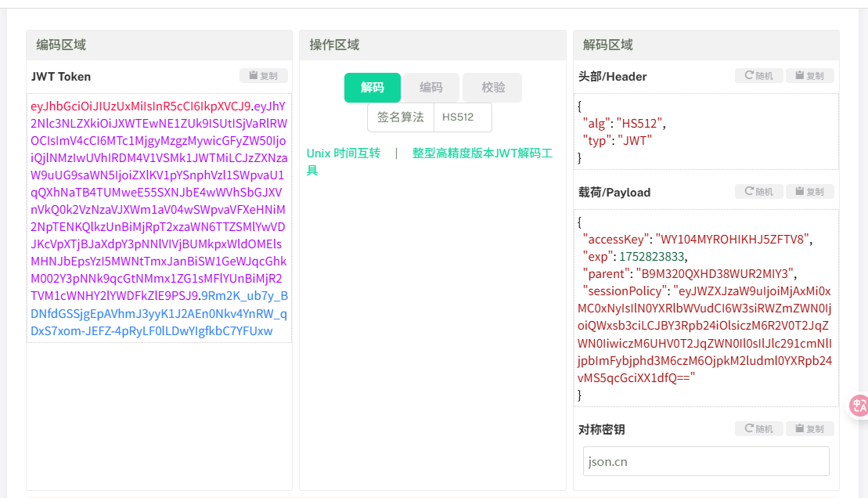The height and width of the screenshot is (498, 868).
Task: Randomize the 载荷/Payload with its 随机 button
Action: pos(759,192)
